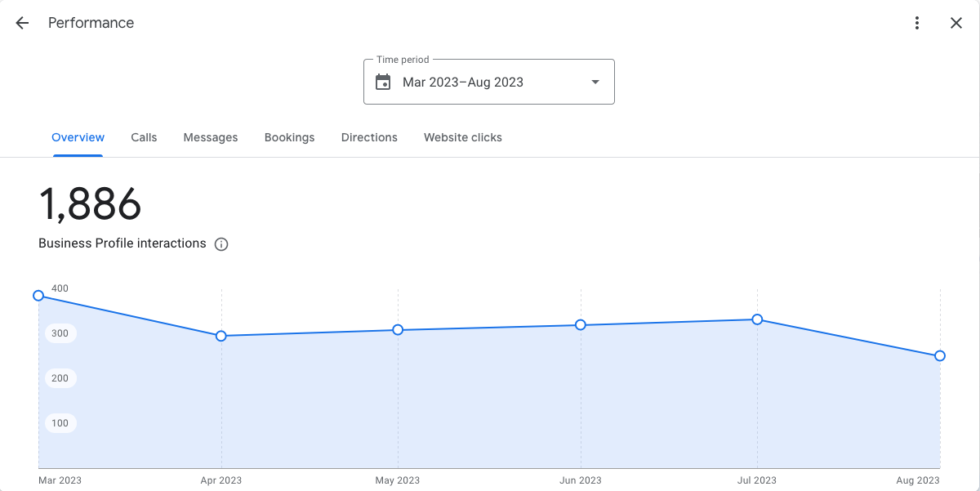Viewport: 980px width, 491px height.
Task: Click the calendar icon in Time period
Action: [x=383, y=82]
